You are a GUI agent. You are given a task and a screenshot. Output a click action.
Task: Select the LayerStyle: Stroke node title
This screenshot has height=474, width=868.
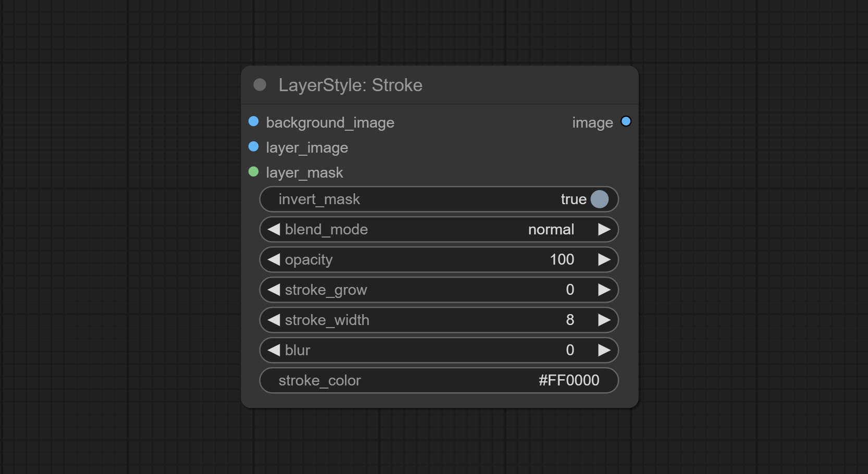coord(350,85)
